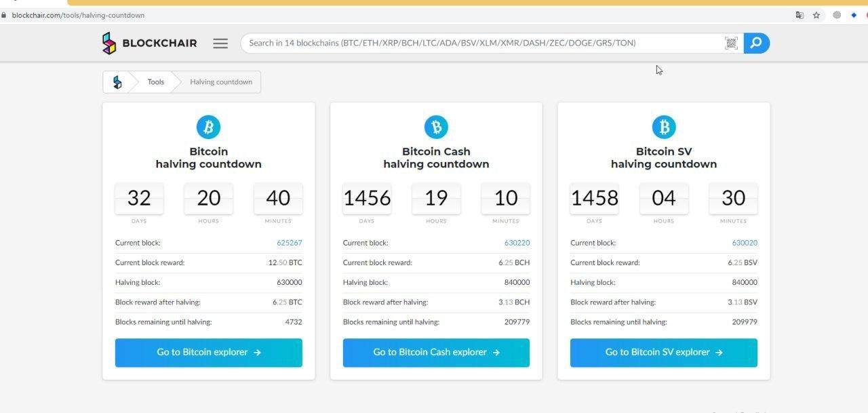Click the blue diamond extension icon

pos(854,15)
